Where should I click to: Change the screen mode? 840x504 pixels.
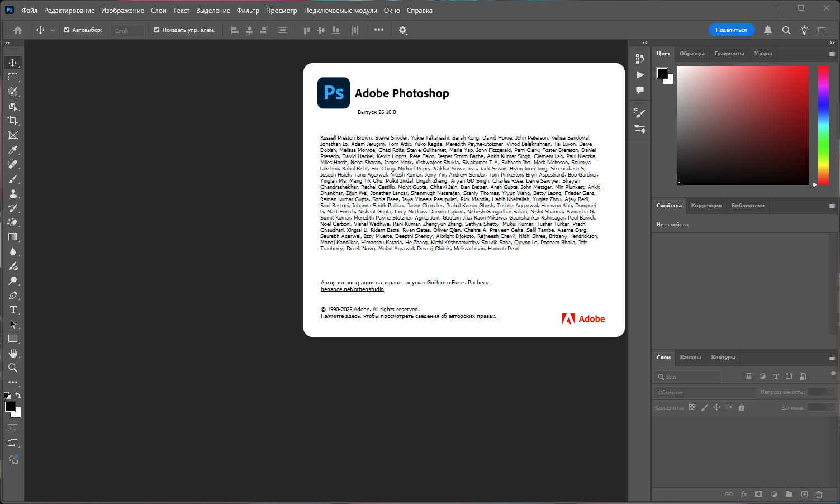13,443
